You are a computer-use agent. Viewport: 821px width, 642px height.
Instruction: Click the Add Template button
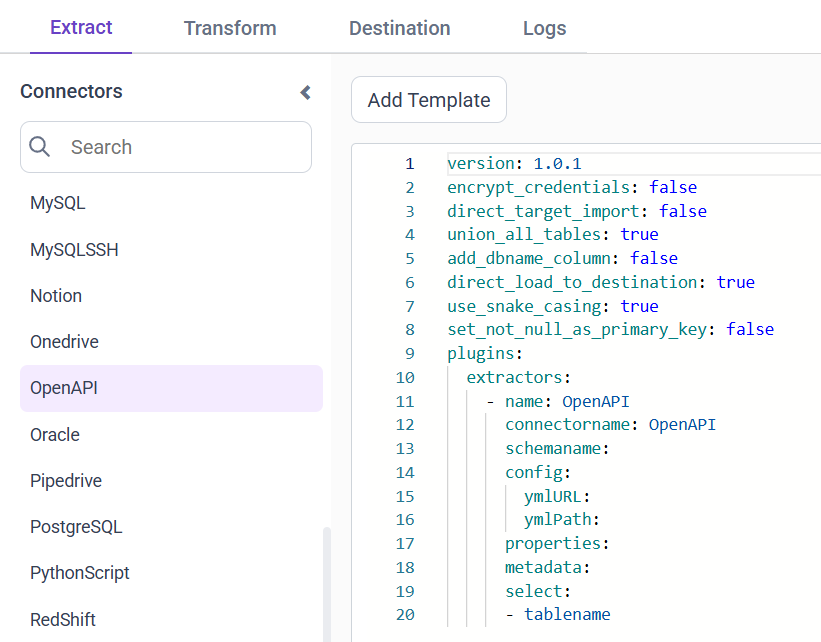click(429, 99)
